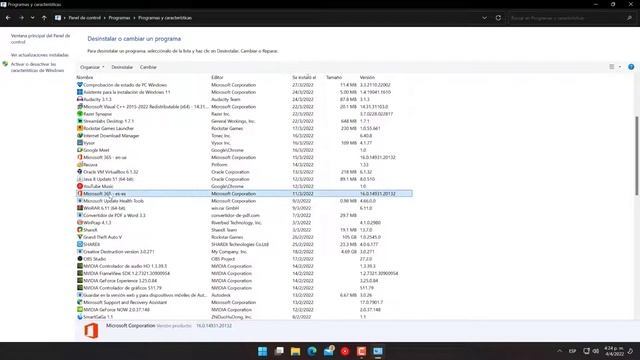Screen dimensions: 640x360
Task: Select the Google Meet icon
Action: tap(80, 150)
